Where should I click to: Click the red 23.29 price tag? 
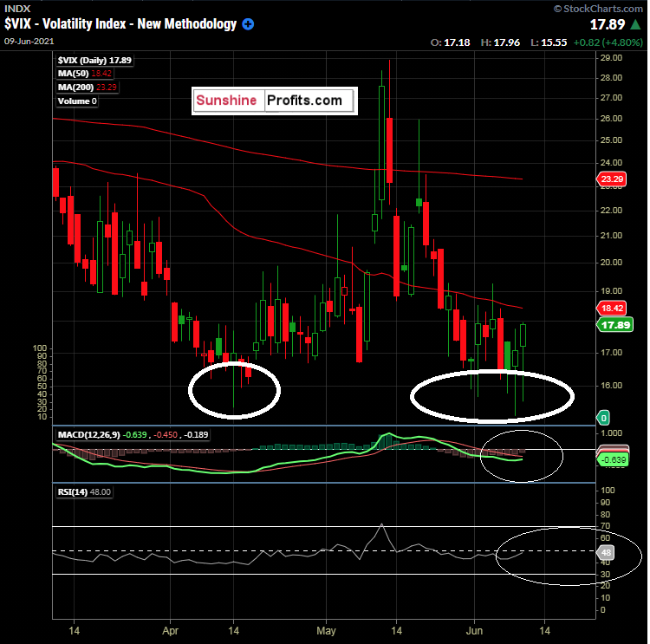click(611, 179)
